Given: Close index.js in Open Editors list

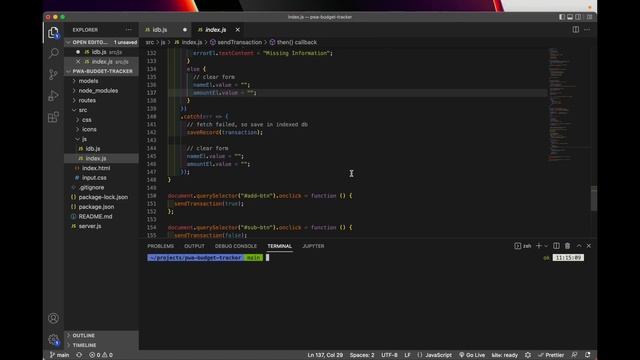Looking at the screenshot, I should pyautogui.click(x=78, y=62).
